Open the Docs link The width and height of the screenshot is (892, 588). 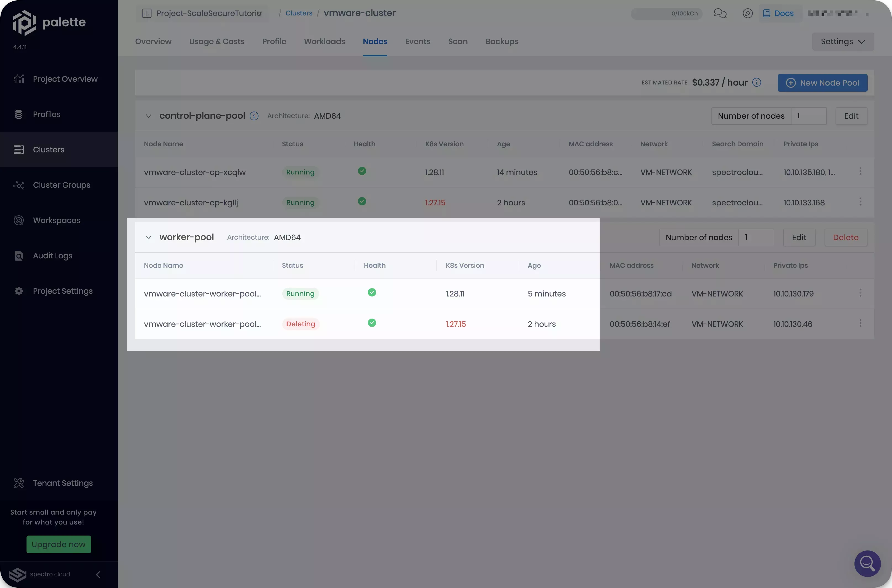coord(778,14)
